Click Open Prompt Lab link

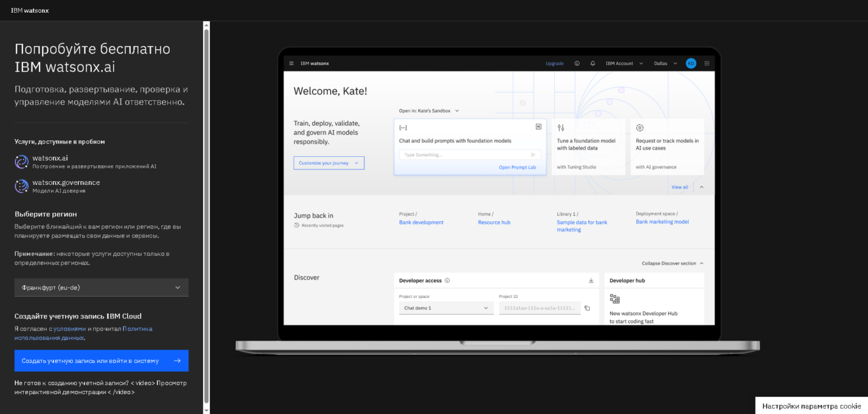point(517,167)
